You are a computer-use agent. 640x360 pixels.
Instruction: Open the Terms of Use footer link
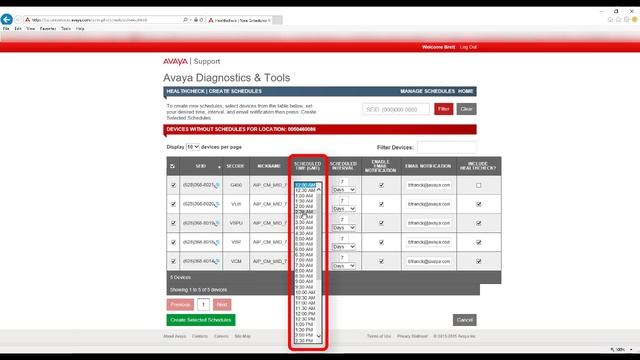[379, 336]
